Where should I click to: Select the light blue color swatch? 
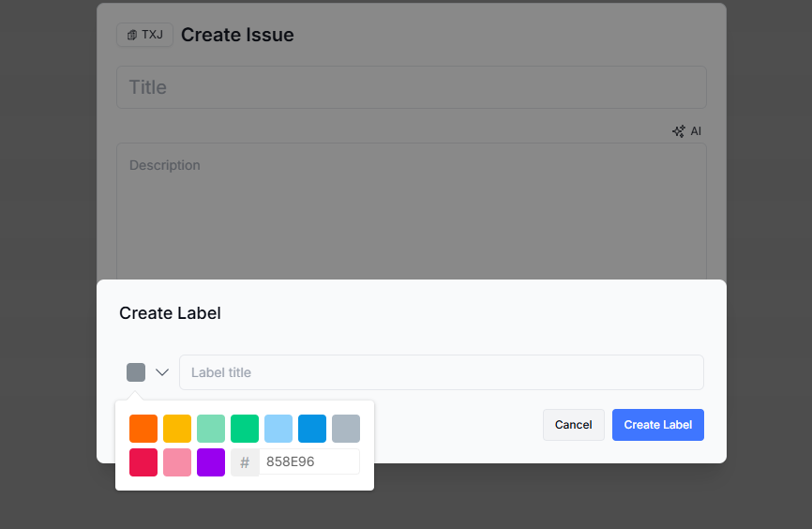278,429
